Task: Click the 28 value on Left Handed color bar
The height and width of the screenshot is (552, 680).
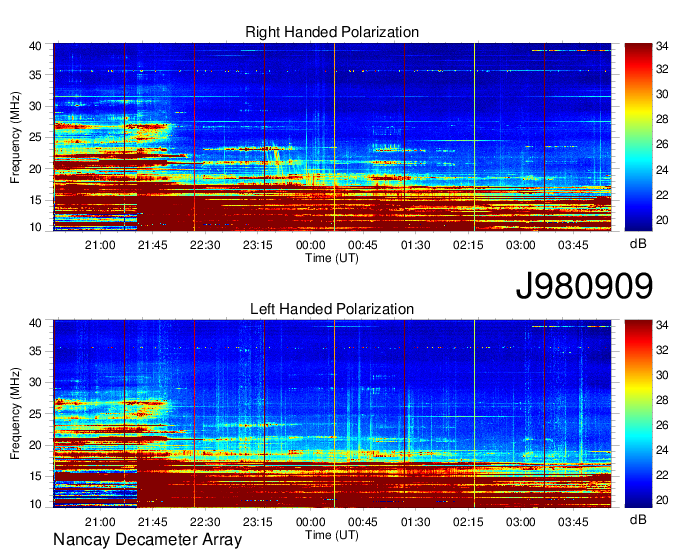Action: point(662,400)
